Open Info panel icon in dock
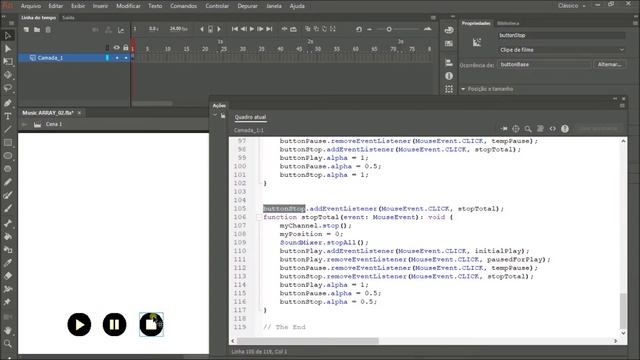The image size is (640, 360). (x=449, y=76)
